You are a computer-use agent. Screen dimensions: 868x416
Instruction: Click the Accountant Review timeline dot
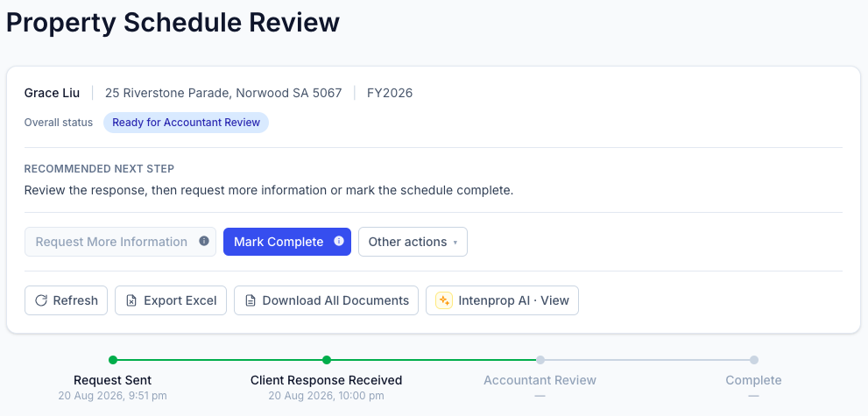(x=540, y=360)
